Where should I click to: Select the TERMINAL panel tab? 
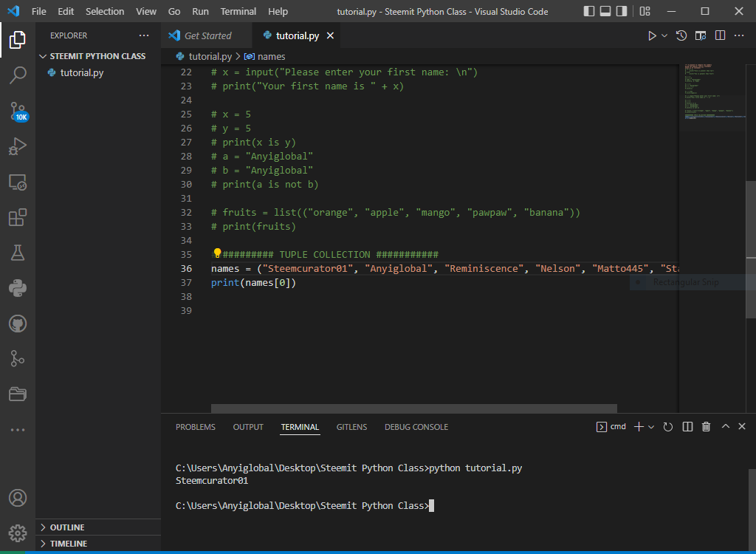(300, 427)
